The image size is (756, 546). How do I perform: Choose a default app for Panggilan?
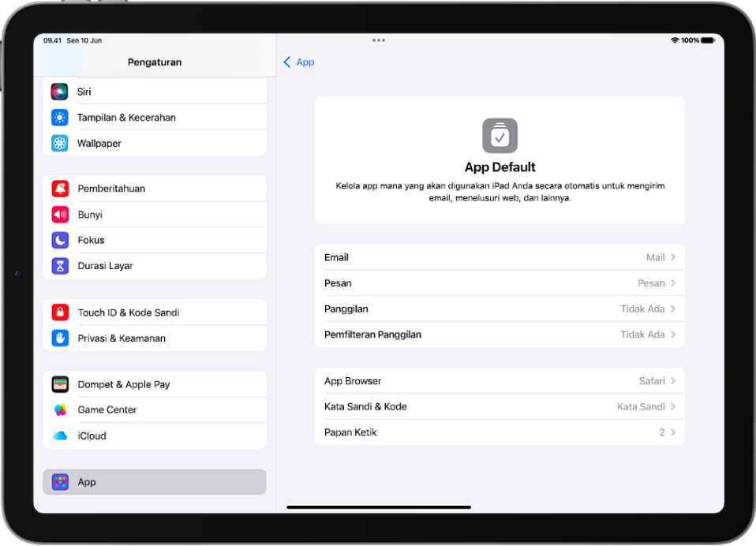click(500, 309)
